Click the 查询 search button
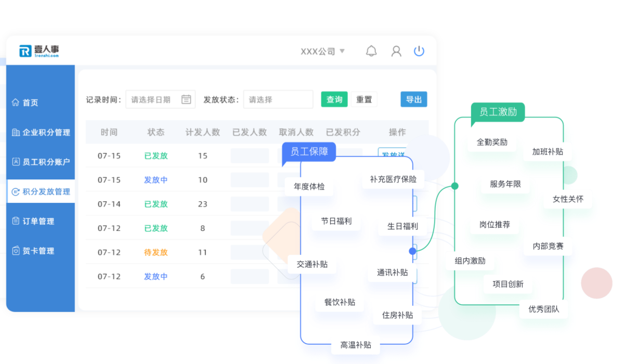624x364 pixels. tap(334, 99)
